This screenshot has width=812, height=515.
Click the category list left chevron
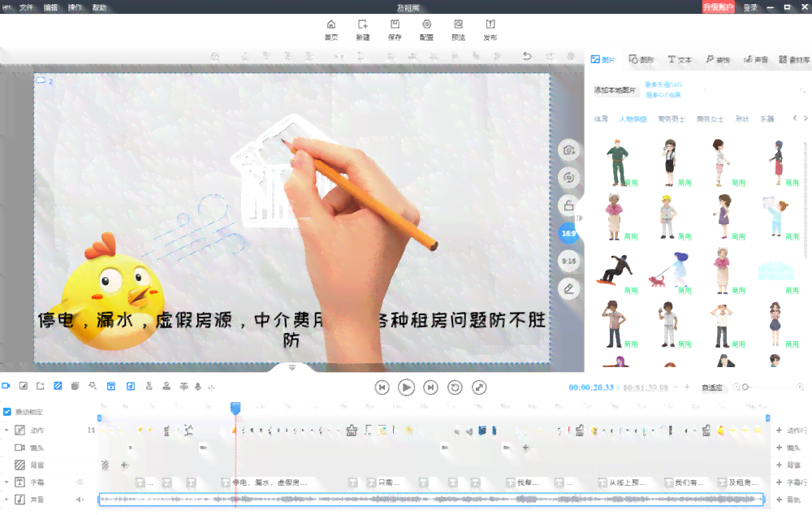pyautogui.click(x=795, y=118)
